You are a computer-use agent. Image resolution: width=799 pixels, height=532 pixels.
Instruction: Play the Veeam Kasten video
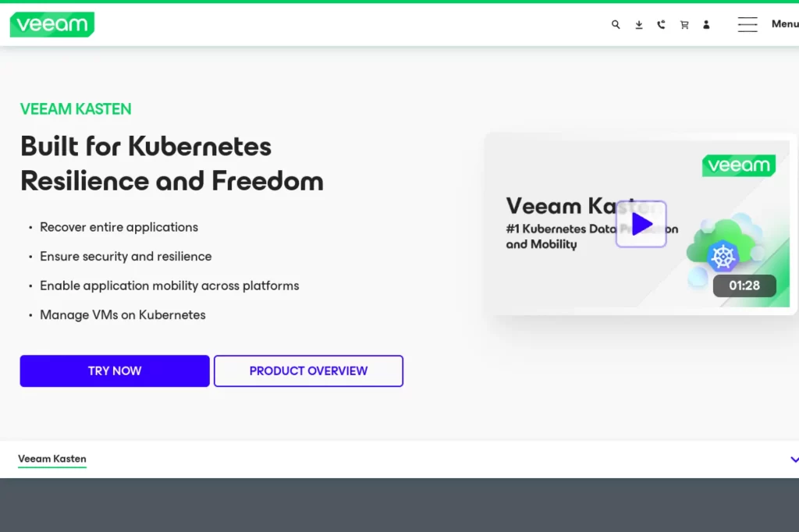click(x=641, y=224)
